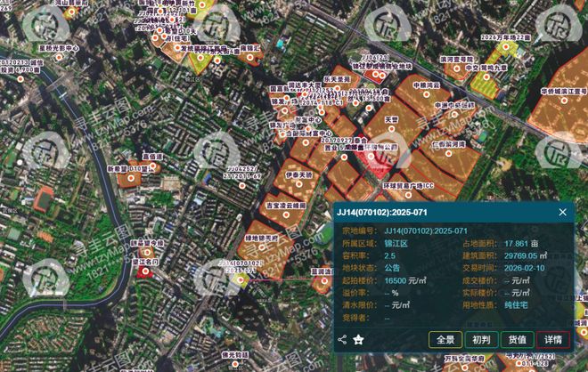Click the starting price 16500 元/㎡
This screenshot has height=372, width=588.
pos(405,280)
